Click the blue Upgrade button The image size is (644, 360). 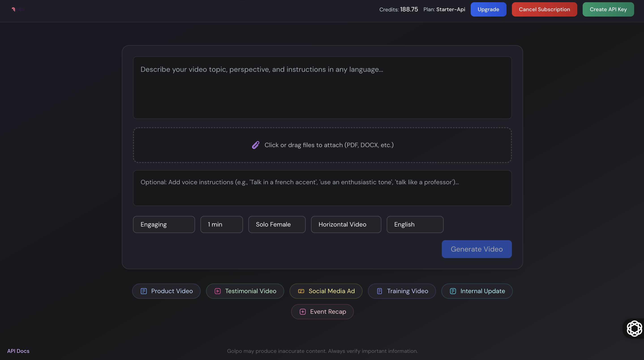pyautogui.click(x=488, y=9)
